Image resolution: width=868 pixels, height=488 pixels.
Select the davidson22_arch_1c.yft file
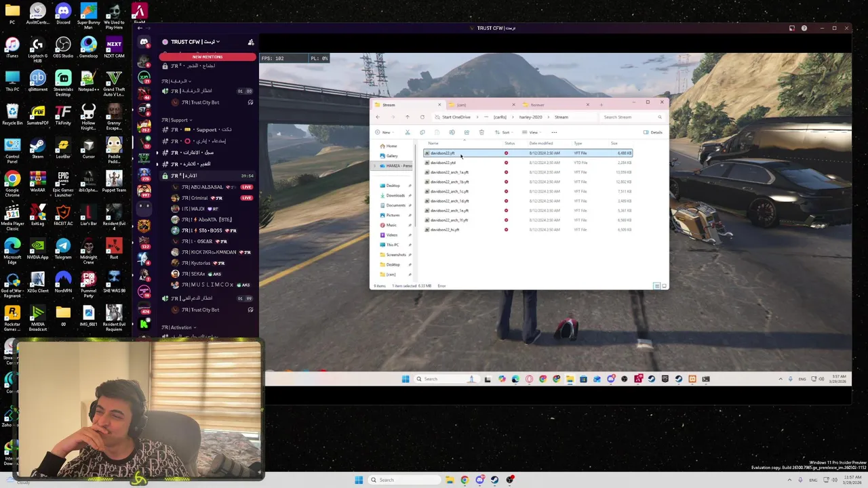pos(528,191)
